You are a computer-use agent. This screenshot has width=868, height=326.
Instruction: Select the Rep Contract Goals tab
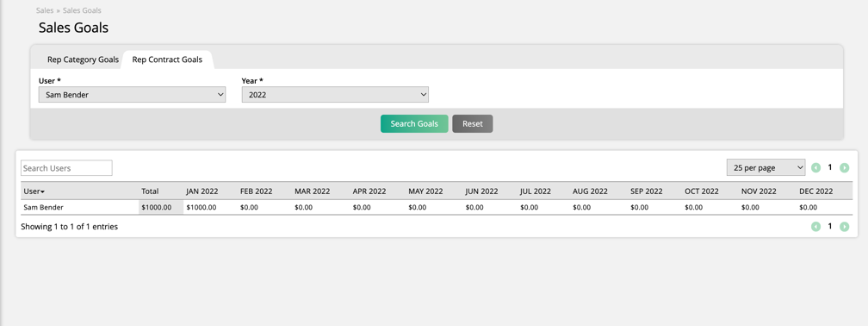167,60
